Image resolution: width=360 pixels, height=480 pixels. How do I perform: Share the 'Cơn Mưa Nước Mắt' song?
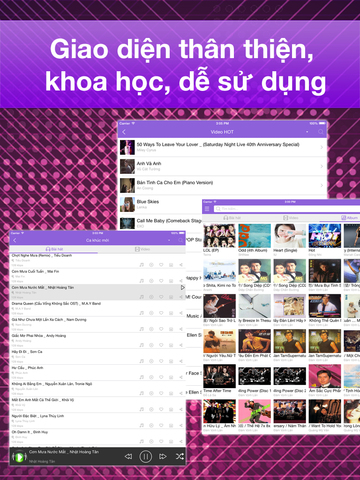(x=181, y=297)
